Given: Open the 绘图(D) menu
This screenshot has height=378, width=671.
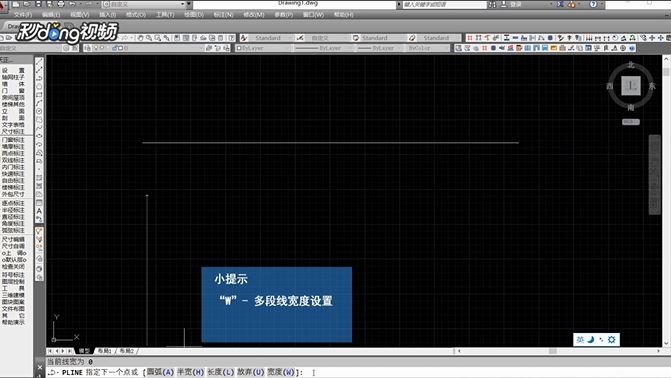Looking at the screenshot, I should pos(194,15).
